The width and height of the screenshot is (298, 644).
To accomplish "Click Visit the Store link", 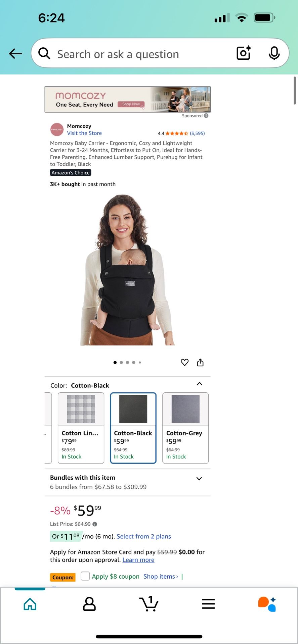I will (84, 133).
